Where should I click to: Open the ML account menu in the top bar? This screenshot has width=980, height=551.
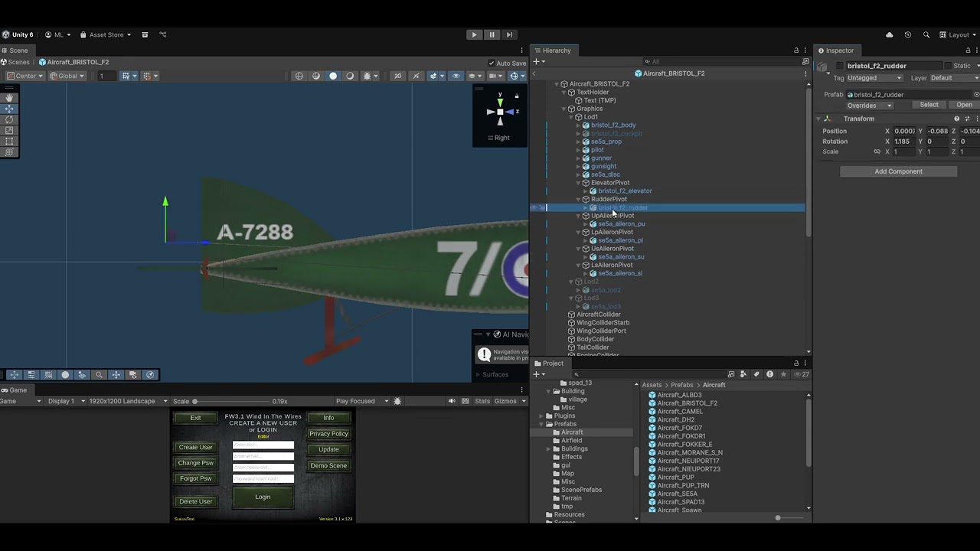click(x=57, y=34)
